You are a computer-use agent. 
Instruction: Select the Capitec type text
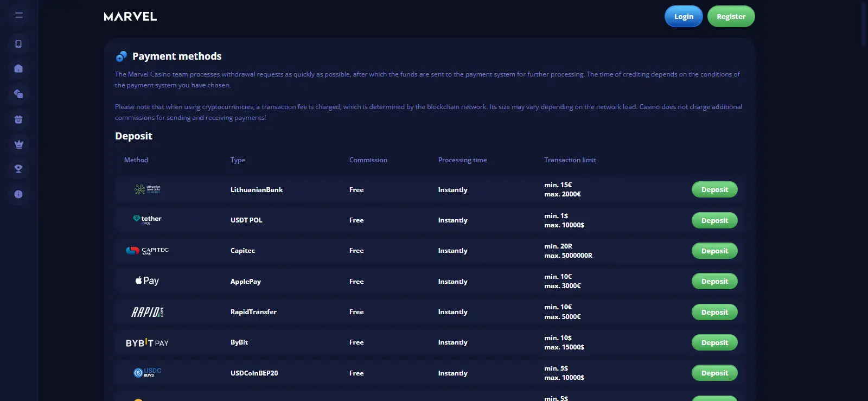[242, 251]
